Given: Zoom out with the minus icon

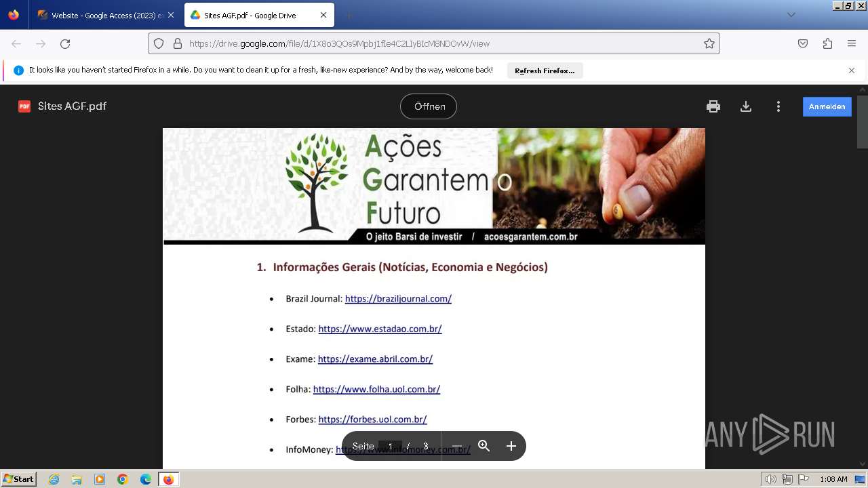Looking at the screenshot, I should [457, 446].
